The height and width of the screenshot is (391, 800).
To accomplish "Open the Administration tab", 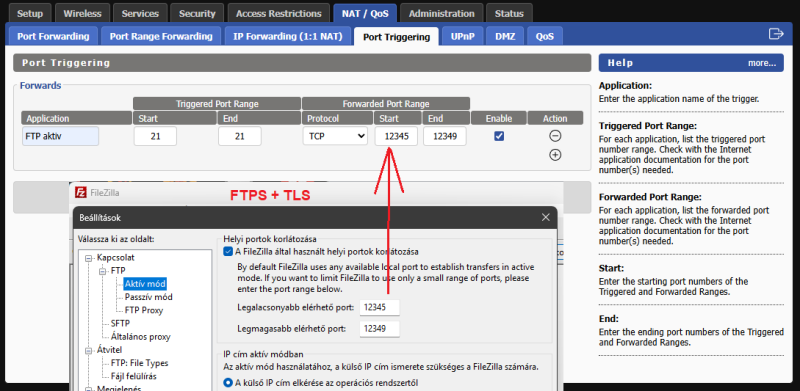I will point(441,14).
